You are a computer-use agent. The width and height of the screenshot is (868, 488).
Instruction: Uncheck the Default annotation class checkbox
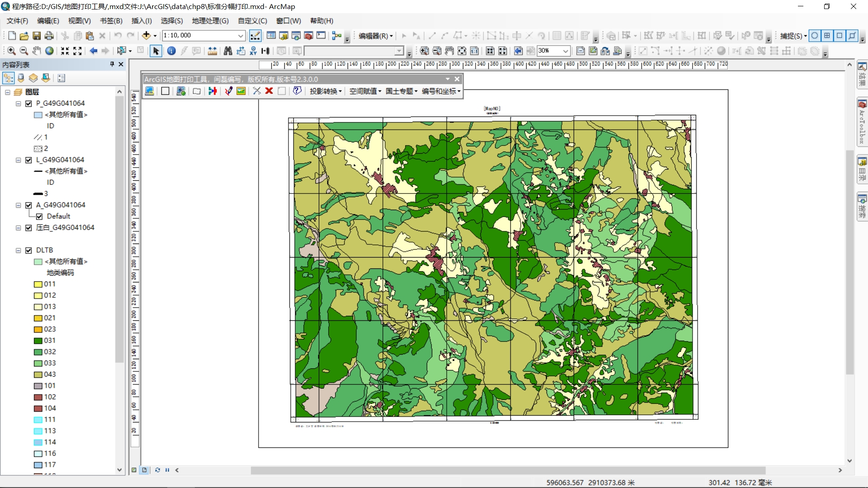(39, 216)
